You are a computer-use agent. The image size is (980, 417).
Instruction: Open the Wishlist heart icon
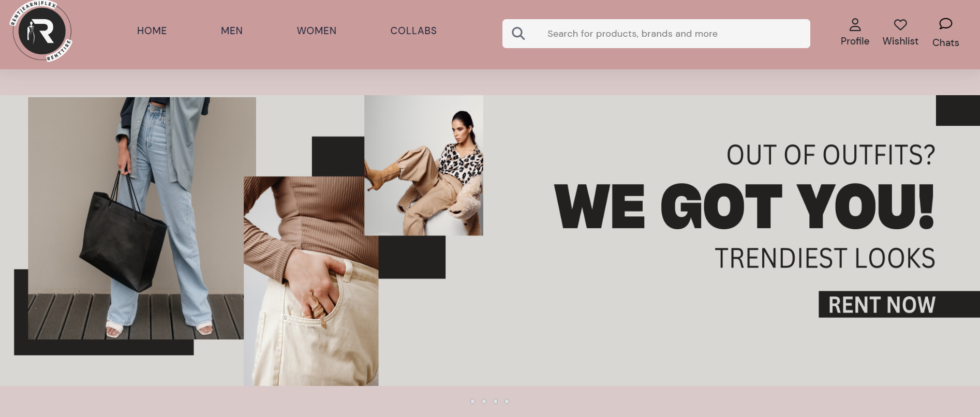[900, 24]
